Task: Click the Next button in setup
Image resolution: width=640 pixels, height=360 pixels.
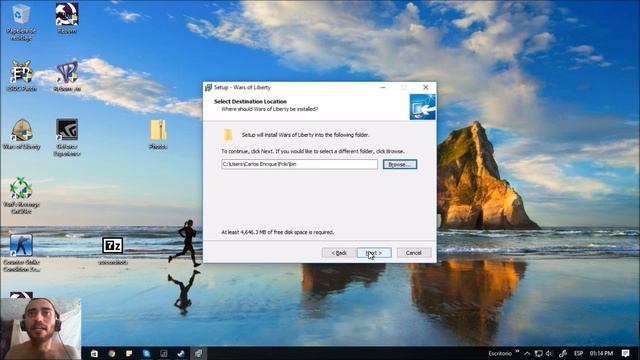Action: [x=374, y=253]
